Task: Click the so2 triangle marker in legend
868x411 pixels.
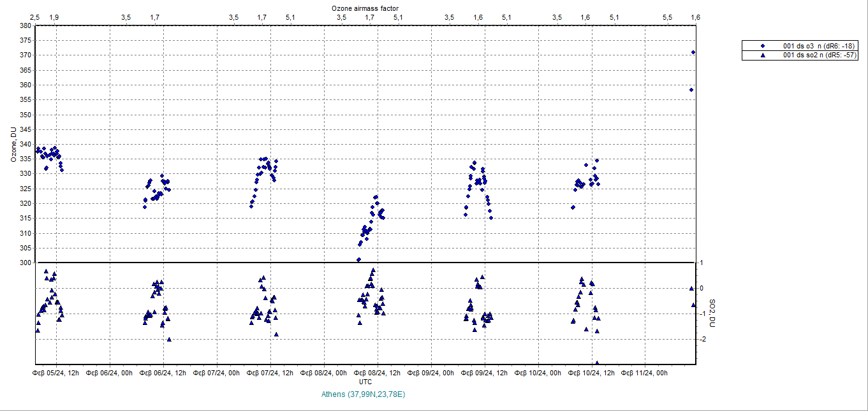Action: pyautogui.click(x=762, y=55)
